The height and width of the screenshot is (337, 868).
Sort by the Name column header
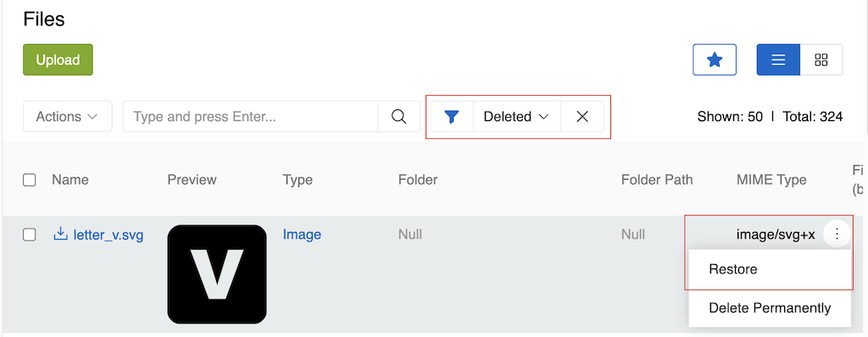70,180
